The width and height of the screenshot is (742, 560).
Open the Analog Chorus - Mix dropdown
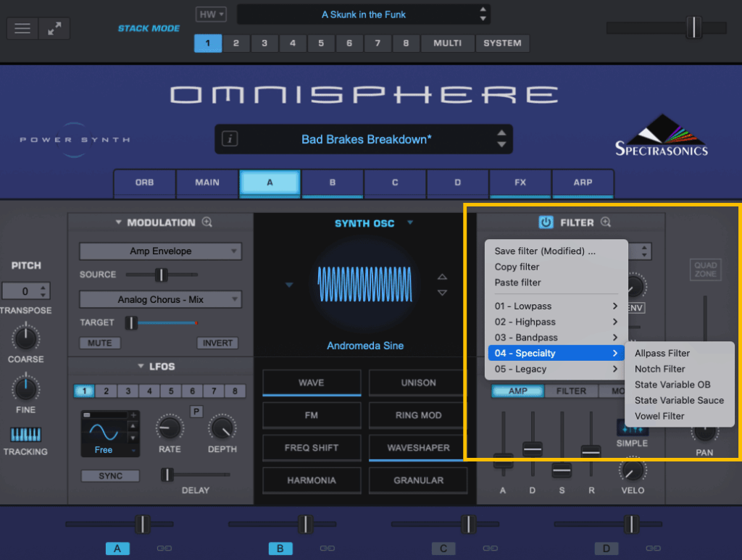click(159, 299)
